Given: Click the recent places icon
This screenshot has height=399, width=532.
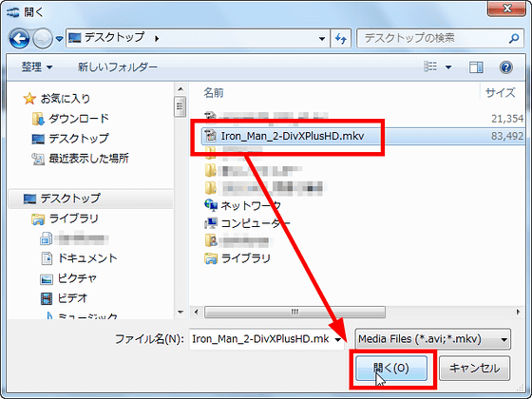Looking at the screenshot, I should pos(38,159).
